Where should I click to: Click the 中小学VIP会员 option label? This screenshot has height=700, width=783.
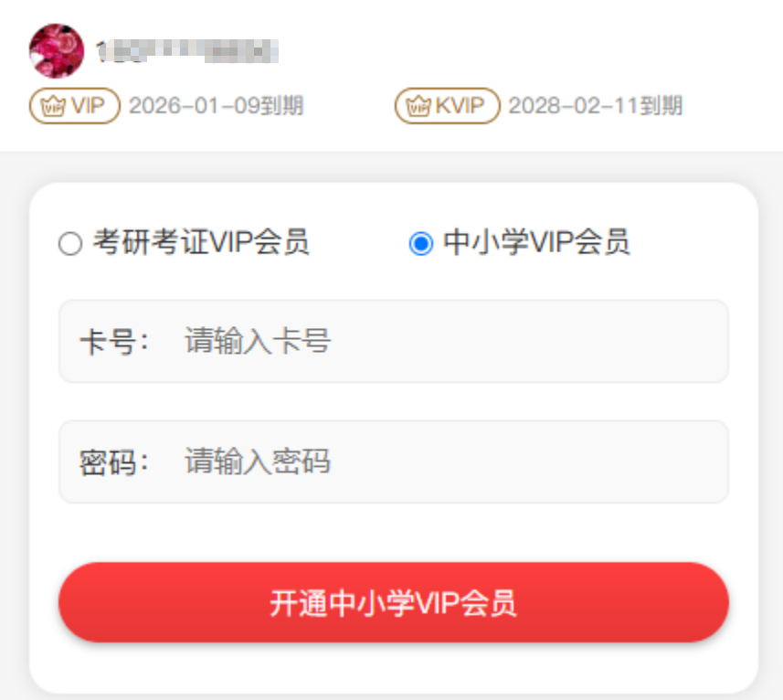pyautogui.click(x=536, y=242)
